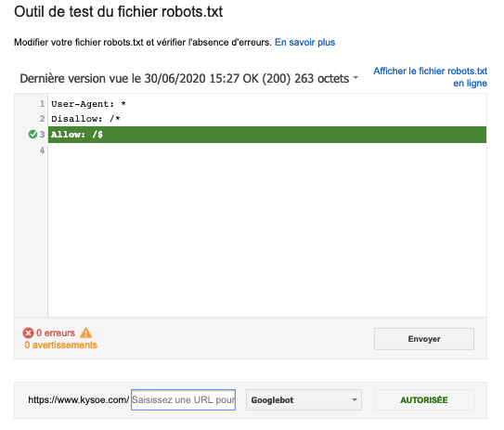Image resolution: width=504 pixels, height=430 pixels.
Task: Click the 0 erreurs label
Action: 56,332
